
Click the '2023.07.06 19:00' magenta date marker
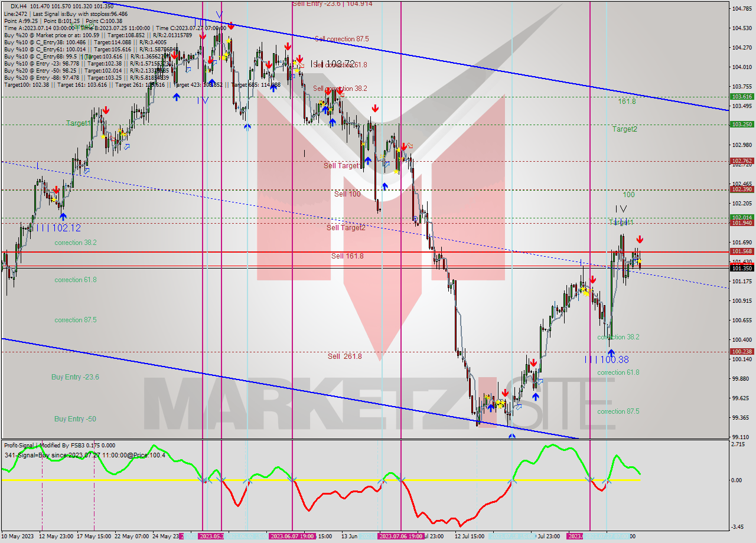click(401, 537)
